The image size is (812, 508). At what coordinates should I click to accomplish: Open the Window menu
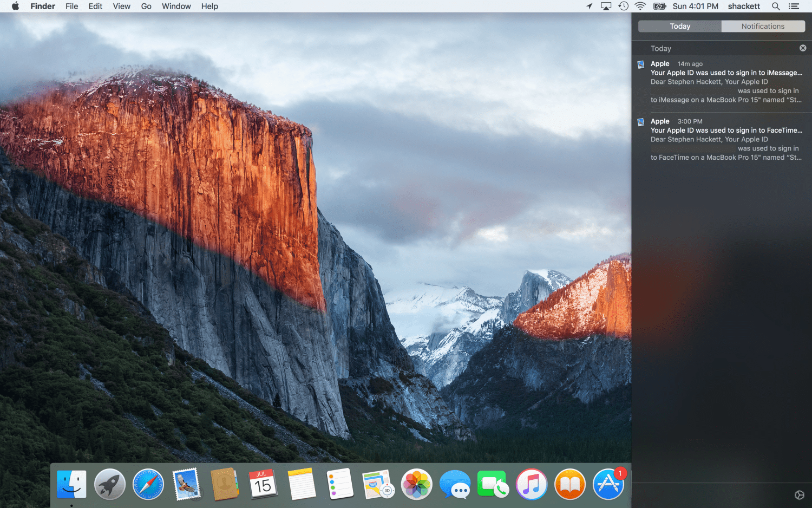tap(176, 6)
